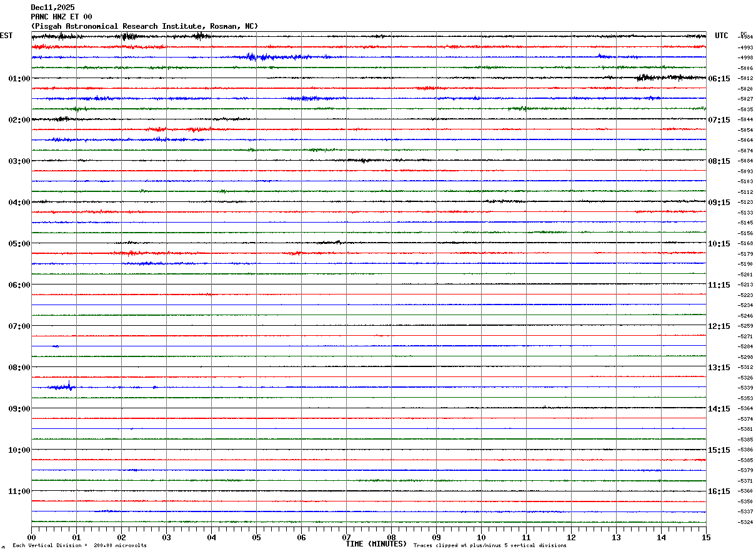
Task: Click the DC offset value "-5386"
Action: pyautogui.click(x=746, y=450)
